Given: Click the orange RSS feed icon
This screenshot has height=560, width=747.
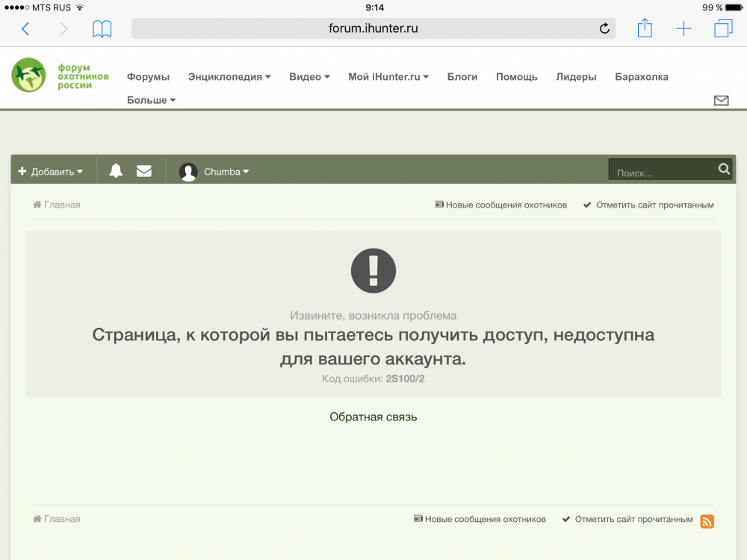Looking at the screenshot, I should click(x=707, y=521).
